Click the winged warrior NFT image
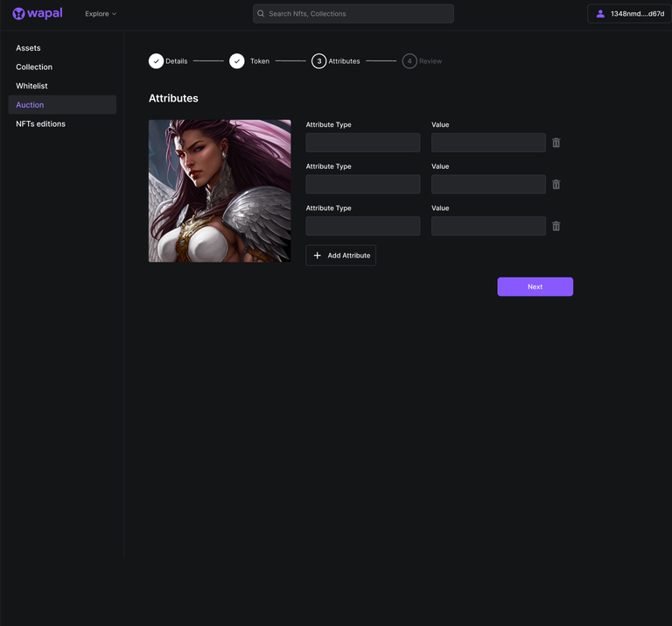 pyautogui.click(x=220, y=191)
